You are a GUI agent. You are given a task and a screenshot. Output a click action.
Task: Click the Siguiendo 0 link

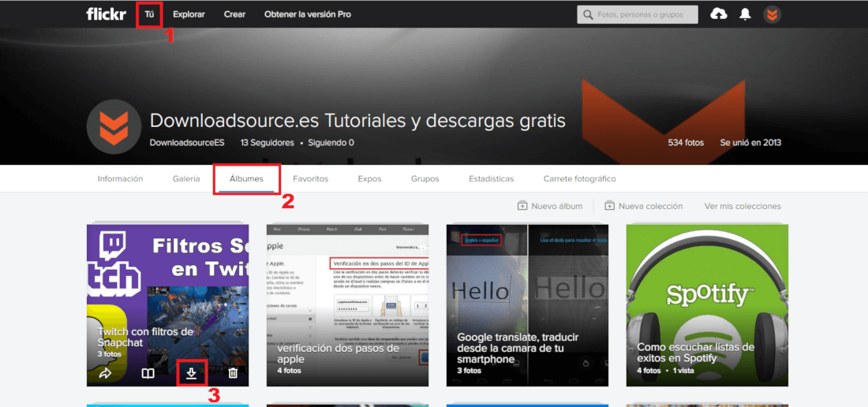[331, 143]
